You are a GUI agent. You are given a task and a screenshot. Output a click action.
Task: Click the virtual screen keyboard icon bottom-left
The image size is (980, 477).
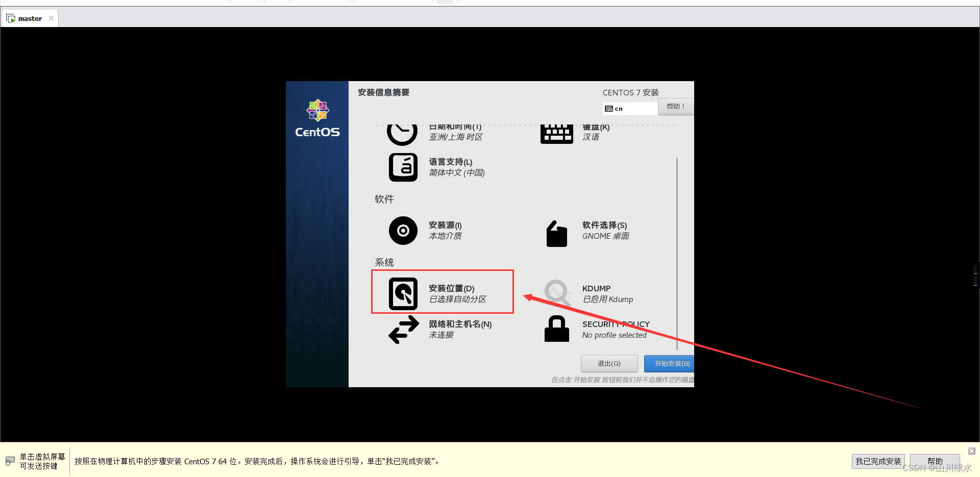(x=11, y=460)
